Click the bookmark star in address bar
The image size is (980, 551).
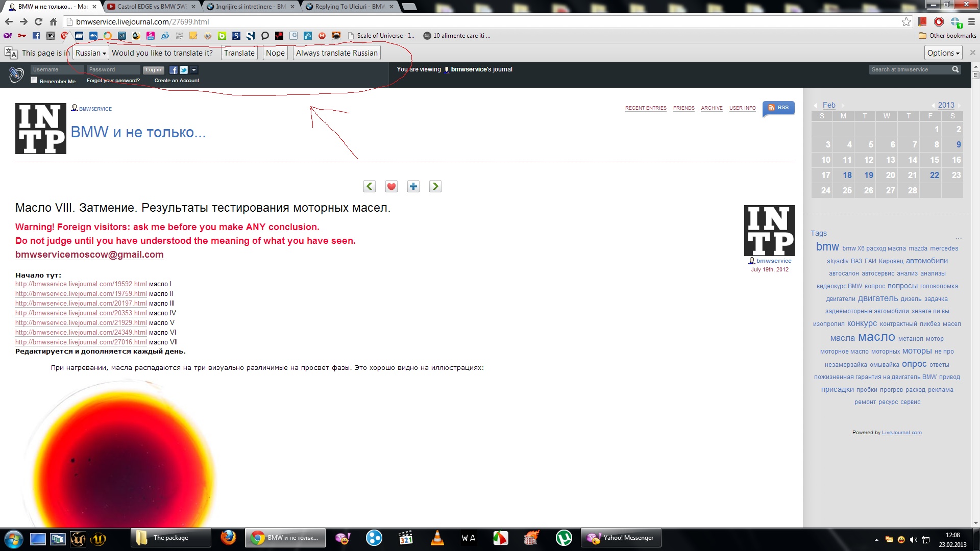pos(906,21)
